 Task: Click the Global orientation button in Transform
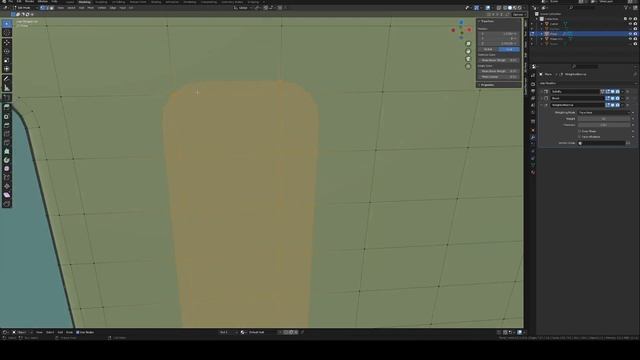[x=488, y=49]
